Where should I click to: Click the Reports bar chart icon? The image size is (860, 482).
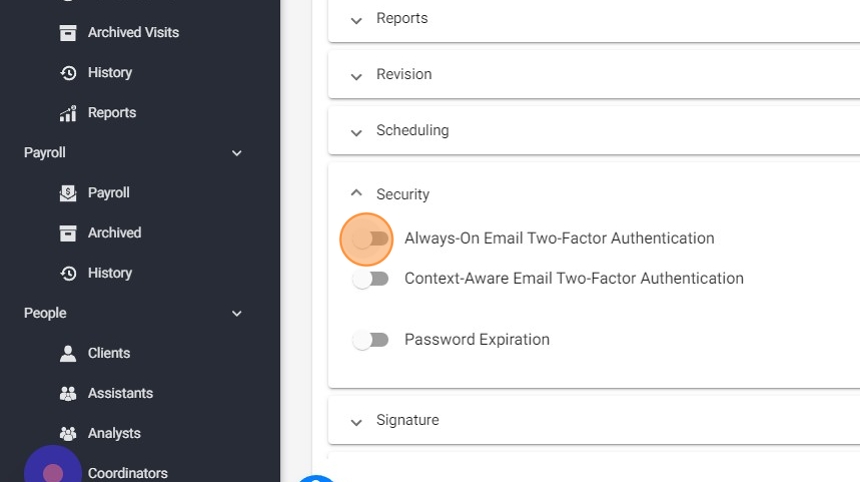(x=68, y=113)
